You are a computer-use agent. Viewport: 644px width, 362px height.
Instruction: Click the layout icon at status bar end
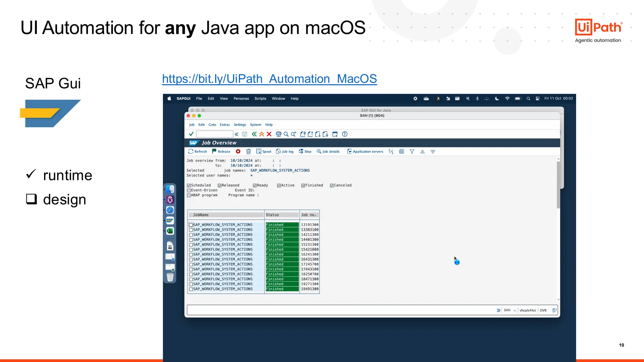(554, 310)
